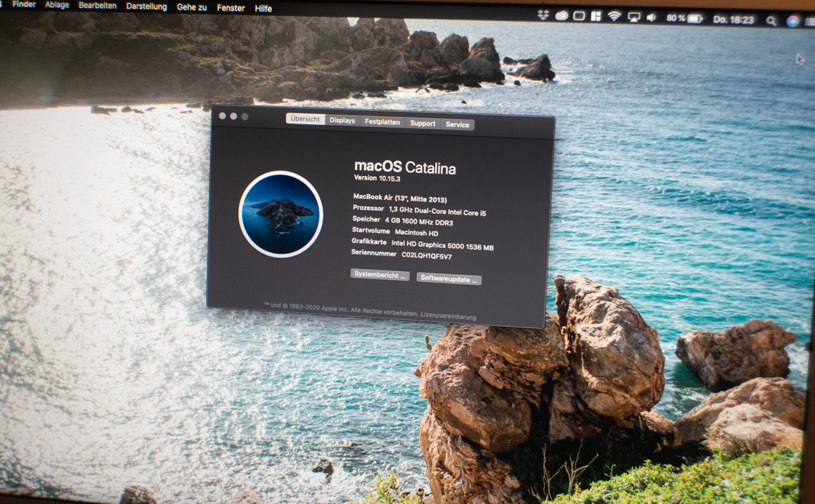The width and height of the screenshot is (815, 504).
Task: Click the battery status icon
Action: tap(694, 18)
